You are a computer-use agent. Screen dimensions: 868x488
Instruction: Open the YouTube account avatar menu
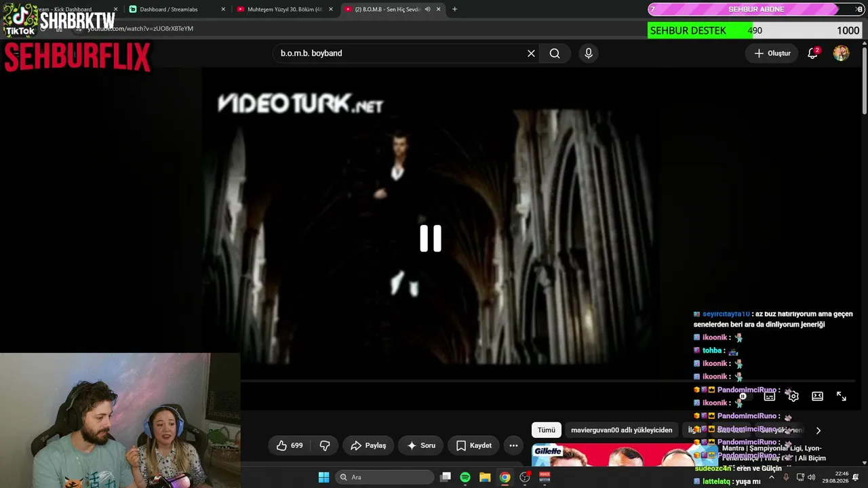coord(841,54)
